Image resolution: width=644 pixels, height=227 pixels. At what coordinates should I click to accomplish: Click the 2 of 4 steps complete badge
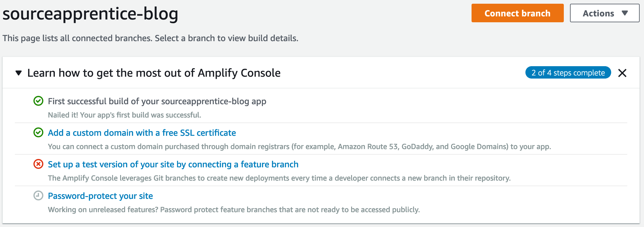(x=568, y=73)
